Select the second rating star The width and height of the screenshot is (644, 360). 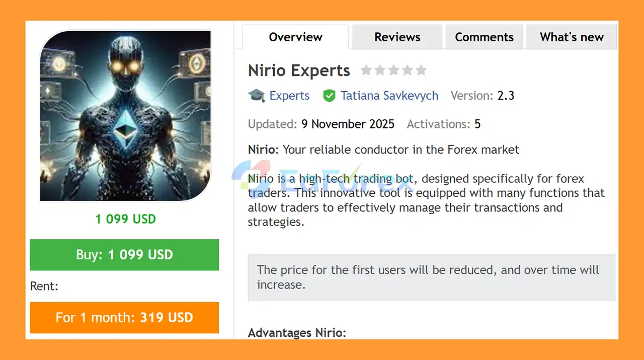380,70
